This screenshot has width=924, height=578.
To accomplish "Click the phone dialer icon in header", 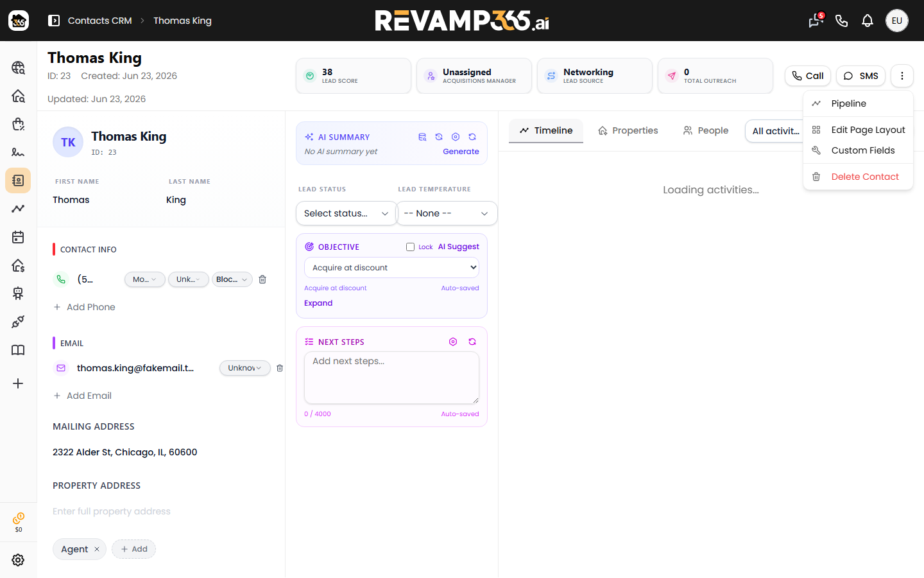I will click(x=842, y=21).
